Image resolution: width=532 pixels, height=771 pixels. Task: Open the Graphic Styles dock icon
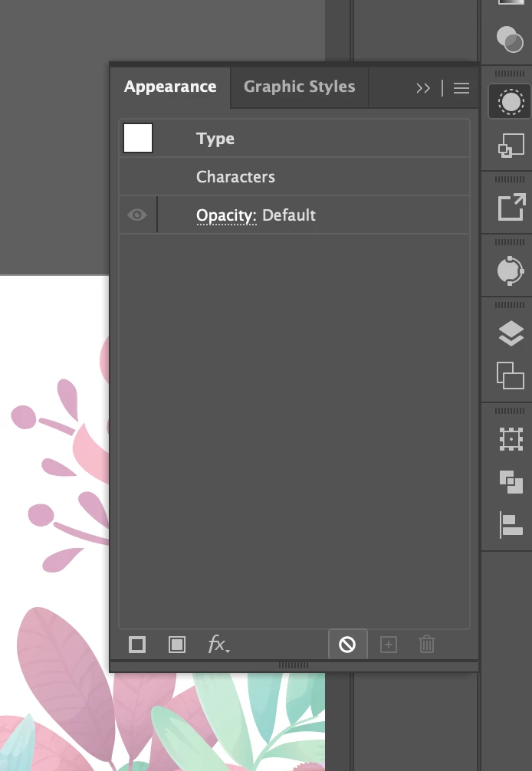pos(511,146)
